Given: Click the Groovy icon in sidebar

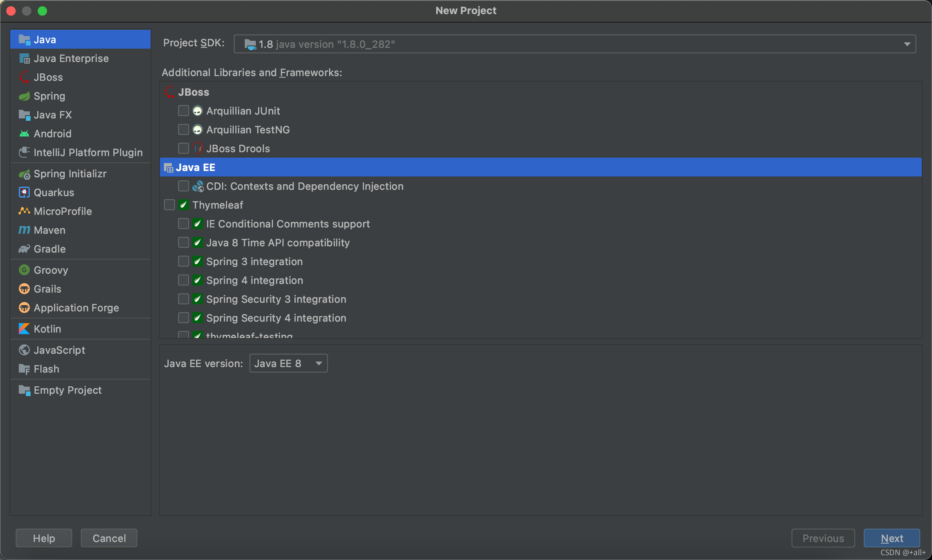Looking at the screenshot, I should point(24,270).
